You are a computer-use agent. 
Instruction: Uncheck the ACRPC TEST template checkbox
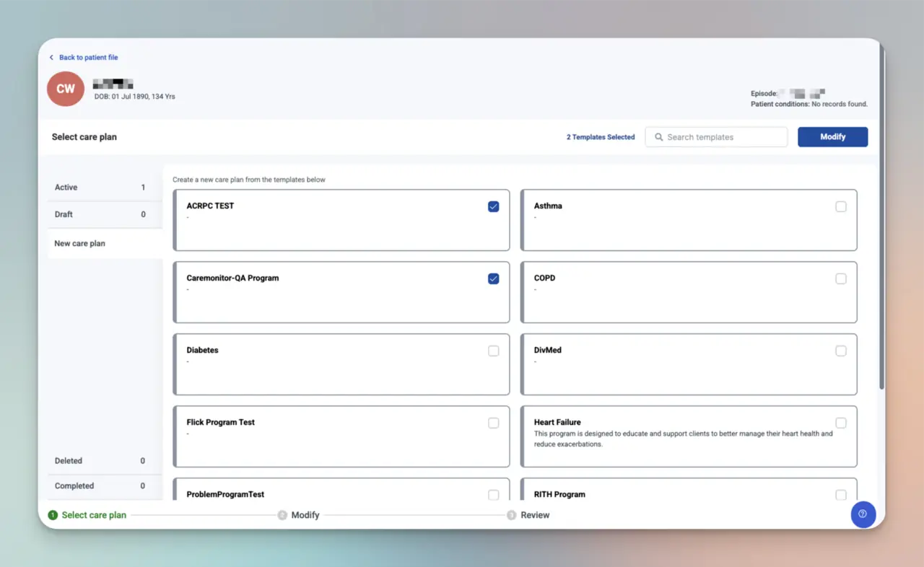tap(494, 206)
